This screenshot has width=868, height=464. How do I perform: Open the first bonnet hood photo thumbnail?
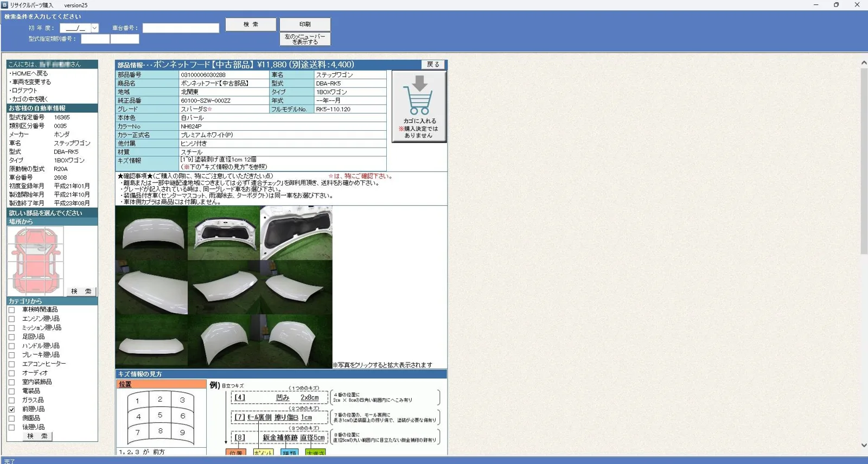[151, 233]
